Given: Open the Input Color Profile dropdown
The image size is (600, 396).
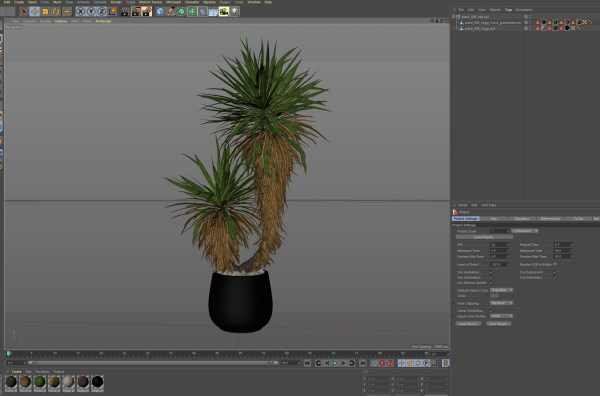Looking at the screenshot, I should pyautogui.click(x=502, y=316).
